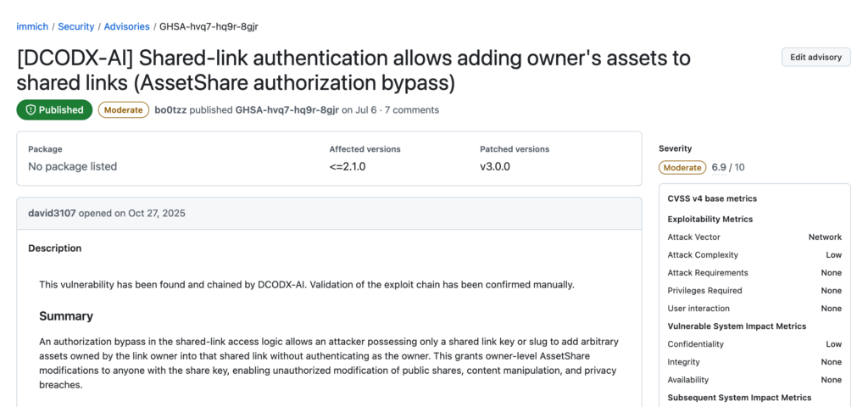Click the 7 comments text
The image size is (868, 407).
pos(412,109)
